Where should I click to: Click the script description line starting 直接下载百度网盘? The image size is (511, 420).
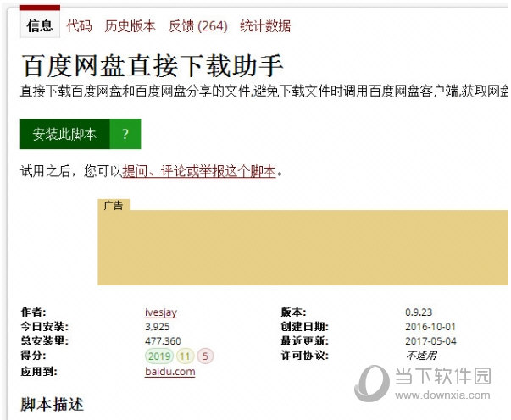(264, 91)
